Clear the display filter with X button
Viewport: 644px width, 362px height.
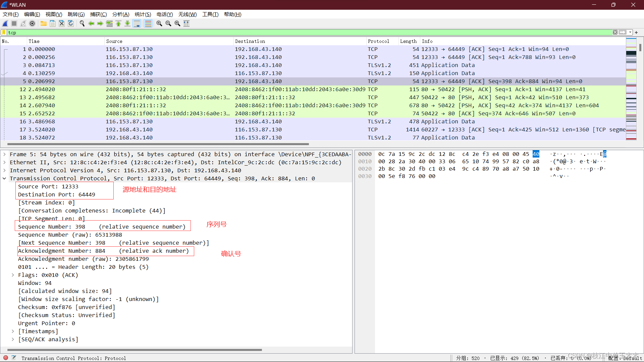tap(615, 33)
